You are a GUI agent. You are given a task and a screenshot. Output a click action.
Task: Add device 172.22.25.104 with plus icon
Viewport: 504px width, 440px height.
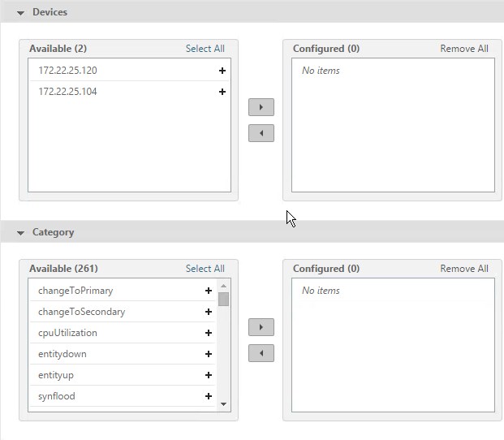pos(222,92)
